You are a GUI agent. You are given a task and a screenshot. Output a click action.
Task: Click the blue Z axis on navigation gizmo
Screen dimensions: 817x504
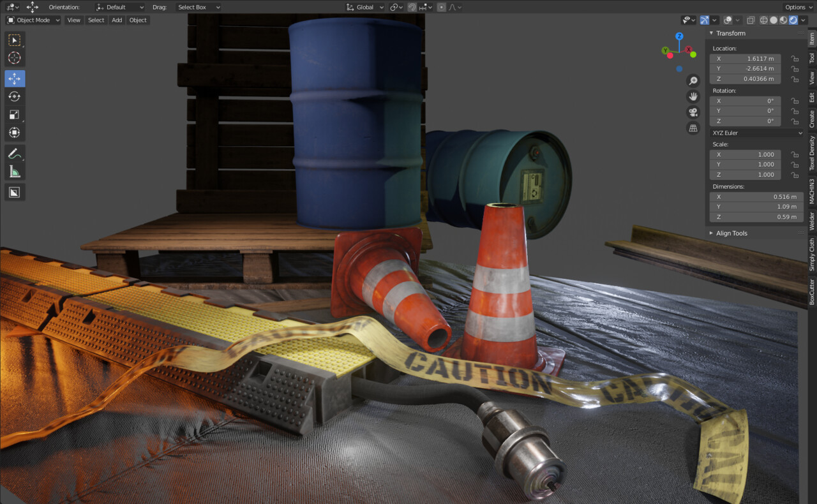tap(679, 36)
